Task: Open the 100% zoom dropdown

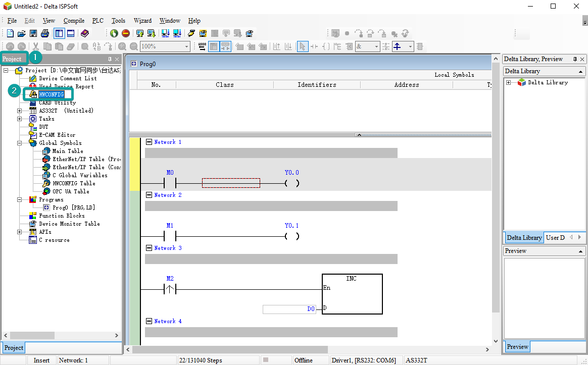Action: pyautogui.click(x=186, y=46)
